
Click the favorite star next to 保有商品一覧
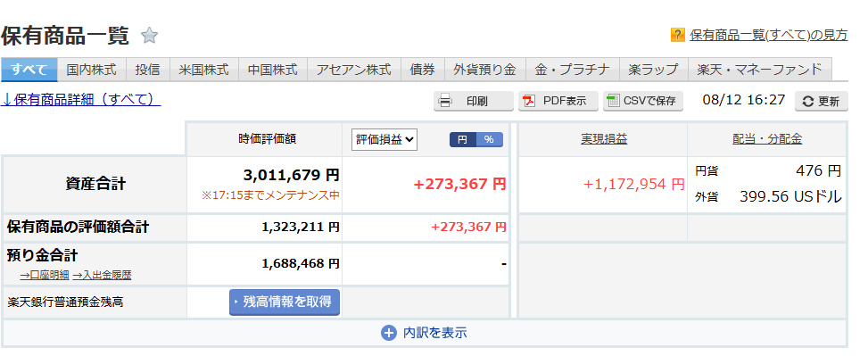(149, 36)
